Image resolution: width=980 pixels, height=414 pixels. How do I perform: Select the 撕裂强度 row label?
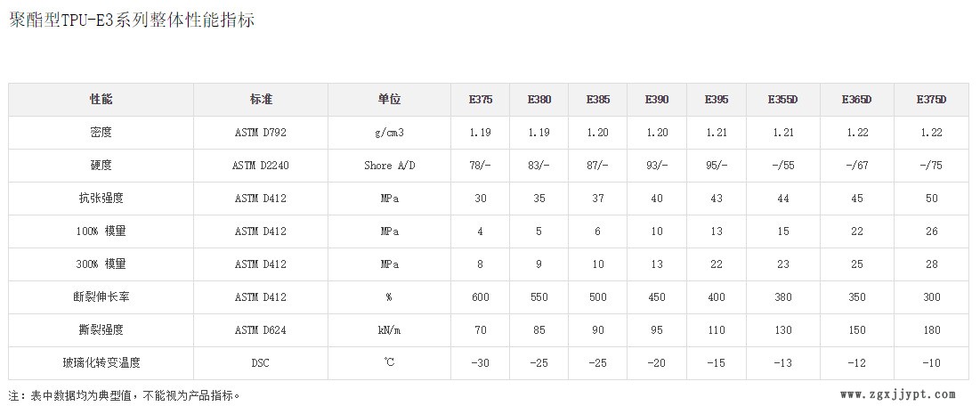101,329
